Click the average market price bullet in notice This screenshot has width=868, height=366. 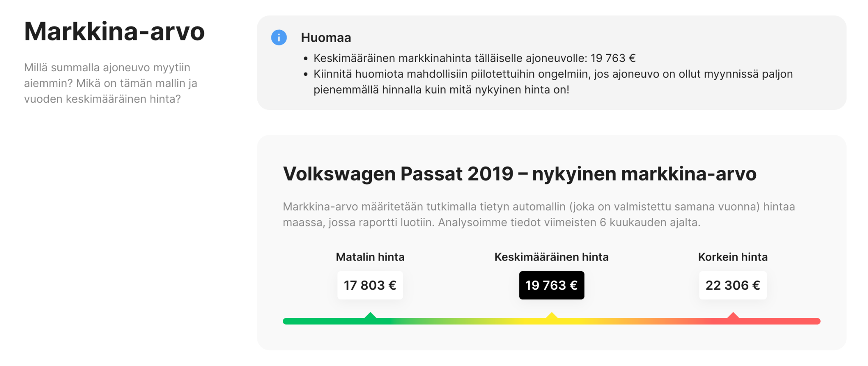(x=474, y=58)
